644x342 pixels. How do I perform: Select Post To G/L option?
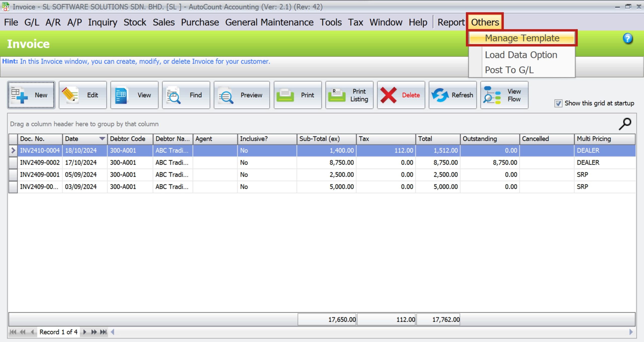click(509, 70)
